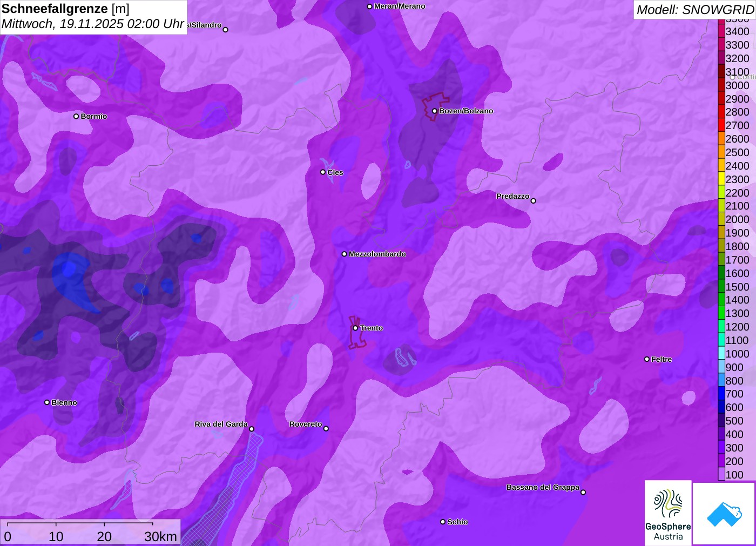The width and height of the screenshot is (756, 546).
Task: Select the blue 700 legend swatch
Action: point(721,394)
